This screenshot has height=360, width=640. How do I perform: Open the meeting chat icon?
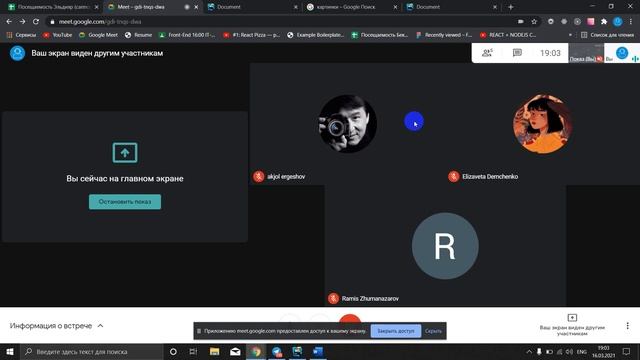click(x=517, y=53)
